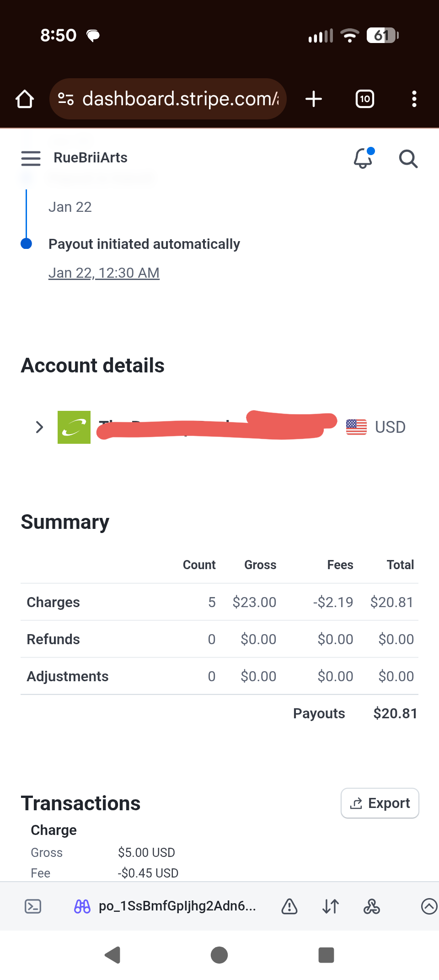Tap the dashboard.stripe.com address bar
This screenshot has width=439, height=980.
coord(180,99)
